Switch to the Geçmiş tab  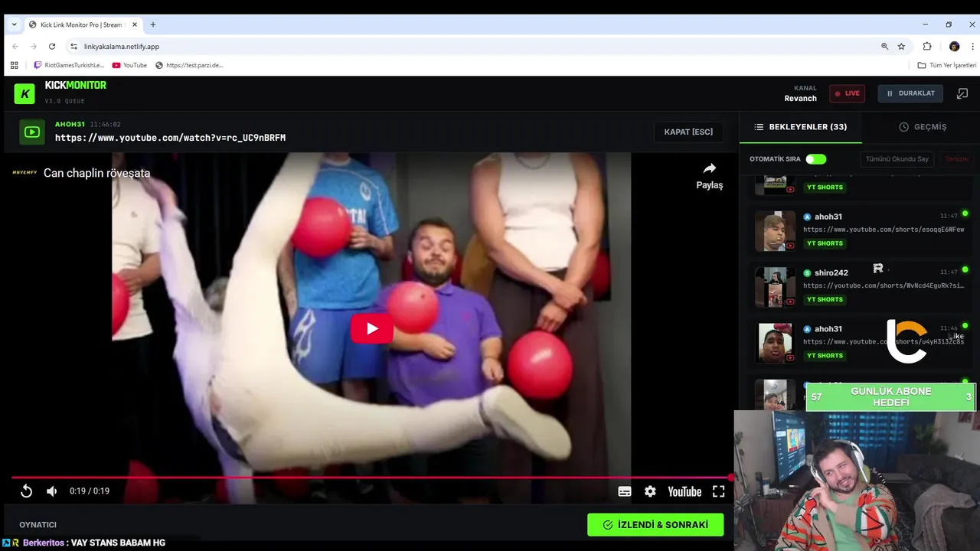[x=923, y=127]
